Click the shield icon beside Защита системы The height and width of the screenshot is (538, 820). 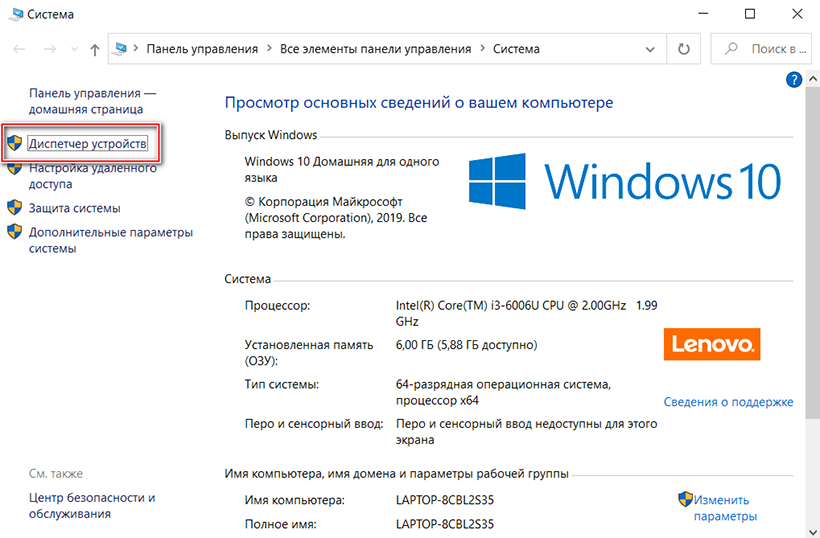(x=14, y=208)
